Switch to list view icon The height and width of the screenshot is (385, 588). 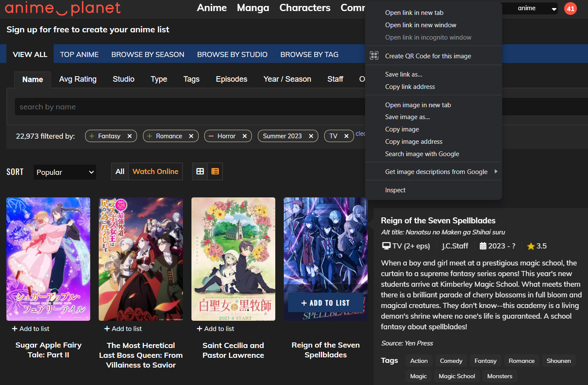[x=215, y=171]
